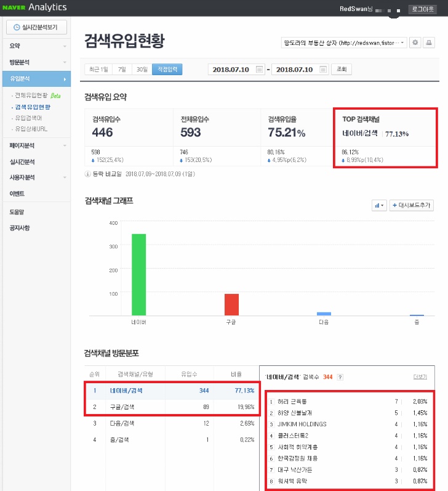The height and width of the screenshot is (491, 448).
Task: Click the red 구글 bar in chart
Action: click(231, 305)
